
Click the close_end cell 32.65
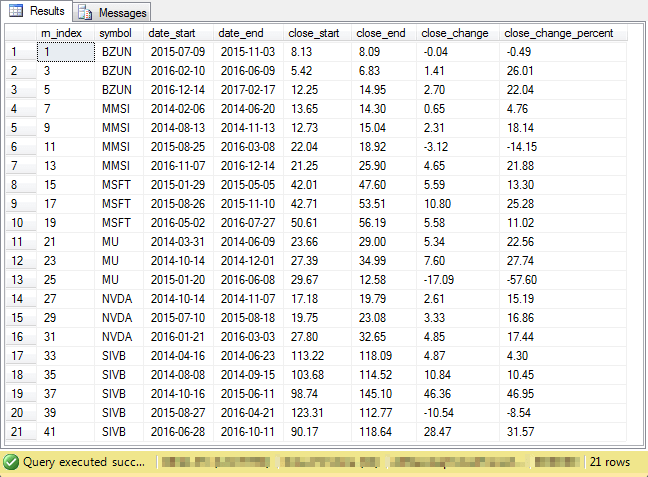pos(384,337)
